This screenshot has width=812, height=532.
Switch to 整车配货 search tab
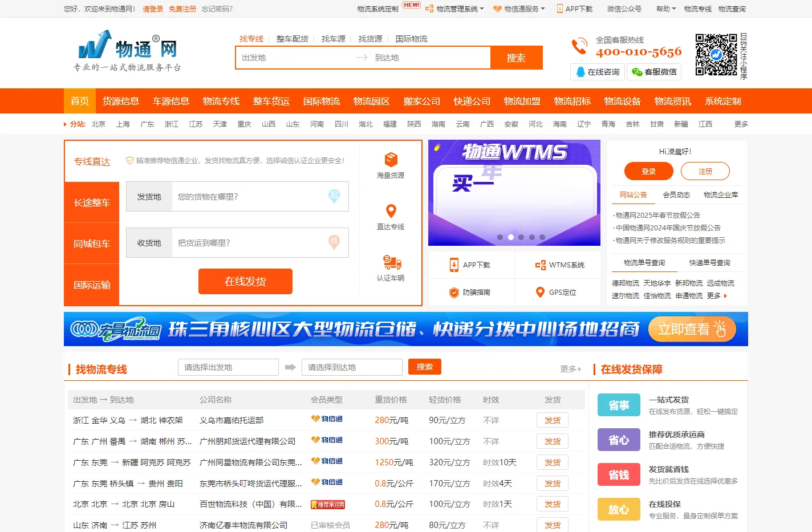pos(293,39)
